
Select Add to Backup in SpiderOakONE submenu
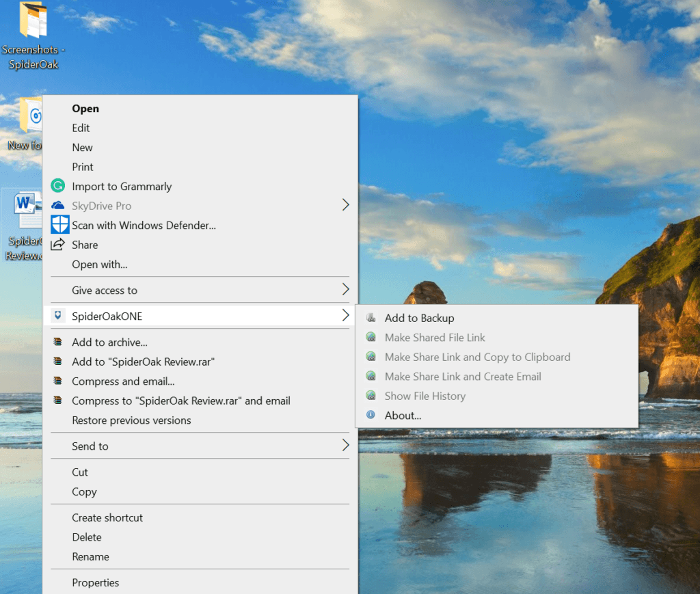pos(496,318)
